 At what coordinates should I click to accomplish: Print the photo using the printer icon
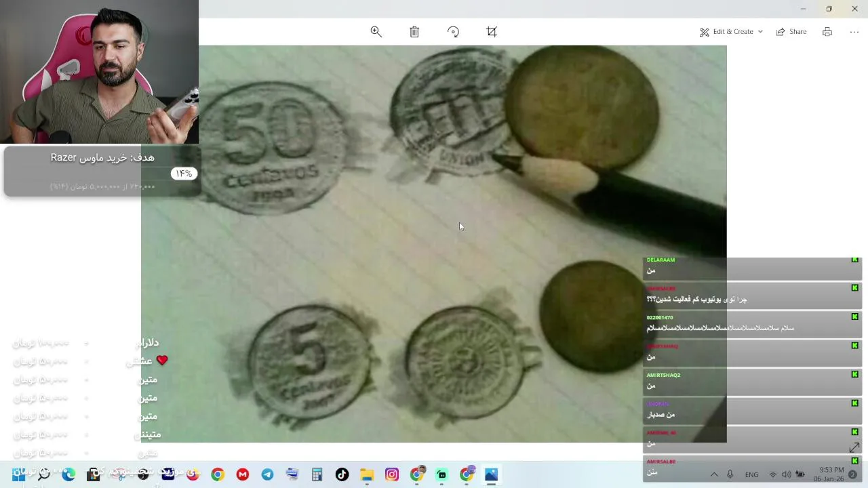[827, 32]
